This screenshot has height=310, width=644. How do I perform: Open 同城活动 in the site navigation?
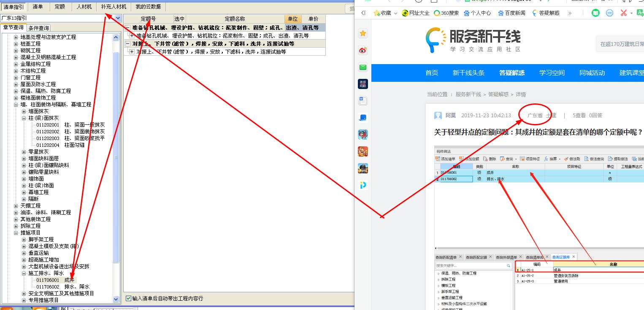[x=592, y=73]
